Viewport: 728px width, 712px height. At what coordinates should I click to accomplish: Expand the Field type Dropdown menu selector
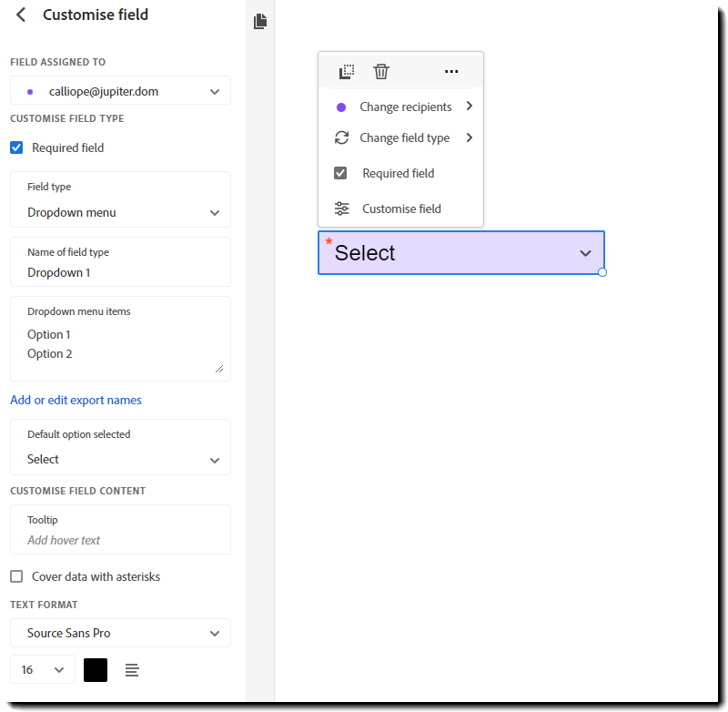click(120, 212)
